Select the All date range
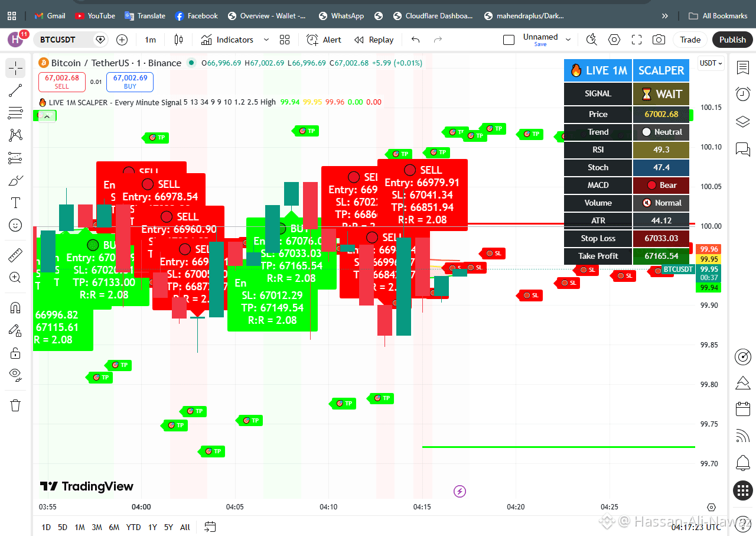This screenshot has width=756, height=536. pyautogui.click(x=185, y=527)
